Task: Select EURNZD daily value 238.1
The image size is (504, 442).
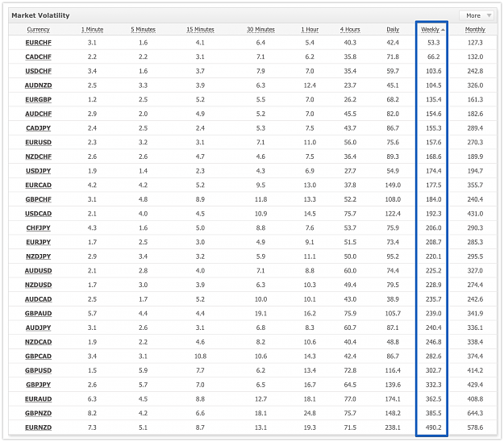Action: 393,427
